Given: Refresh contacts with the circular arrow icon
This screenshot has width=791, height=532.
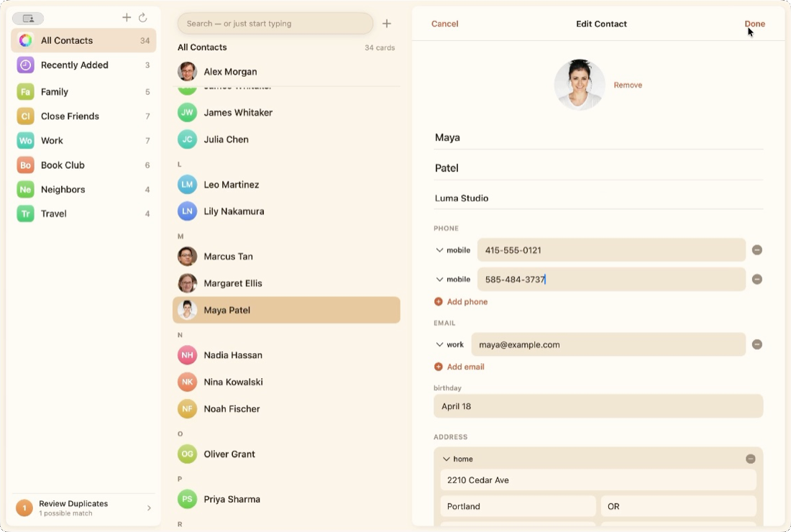Looking at the screenshot, I should tap(143, 18).
